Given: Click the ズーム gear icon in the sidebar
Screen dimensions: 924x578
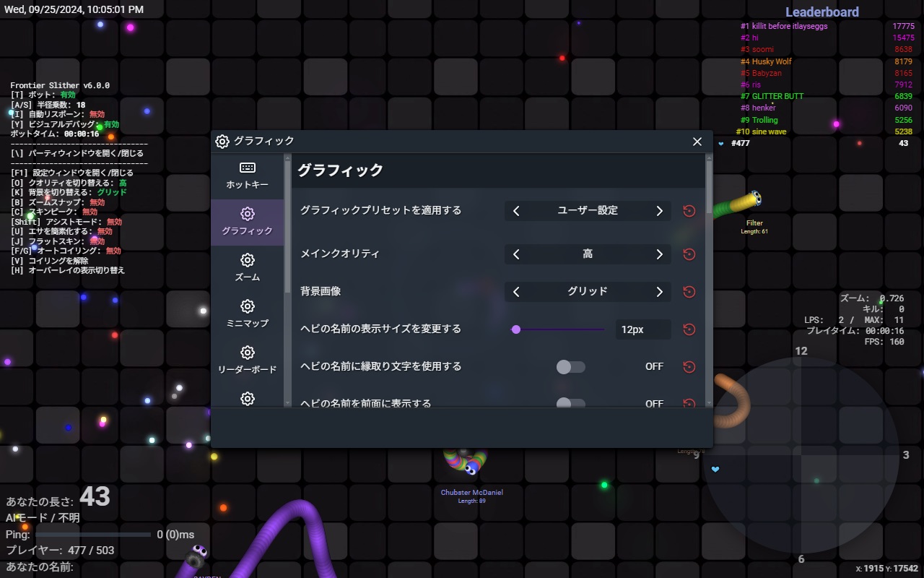Looking at the screenshot, I should pyautogui.click(x=248, y=260).
